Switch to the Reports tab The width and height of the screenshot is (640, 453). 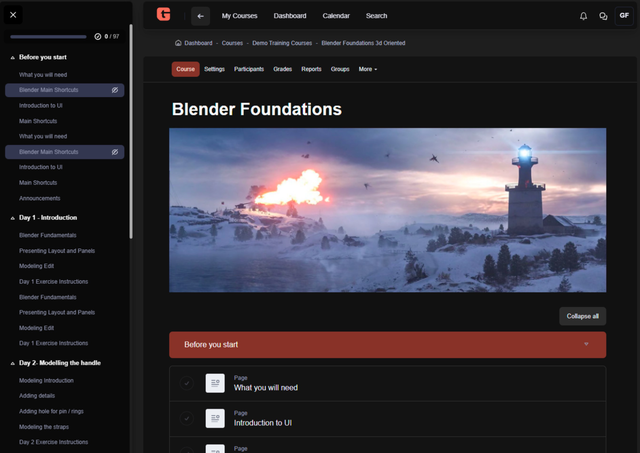(x=311, y=69)
